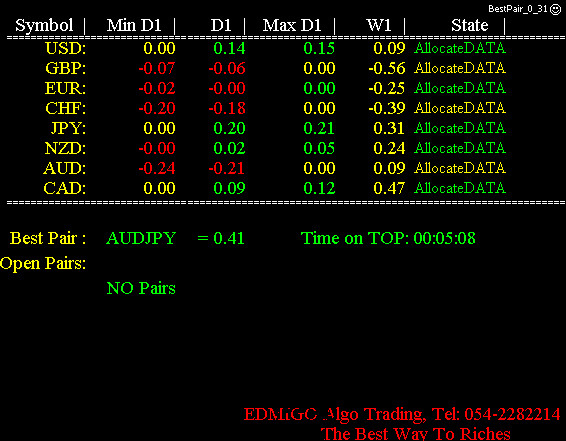Click USD D1 value 0.14
The width and height of the screenshot is (566, 441).
[x=229, y=48]
